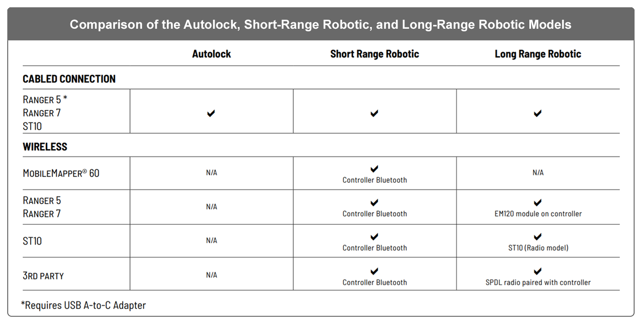This screenshot has width=644, height=324.
Task: Click the checkmark in the MobileMapper 60 row
Action: (x=374, y=169)
